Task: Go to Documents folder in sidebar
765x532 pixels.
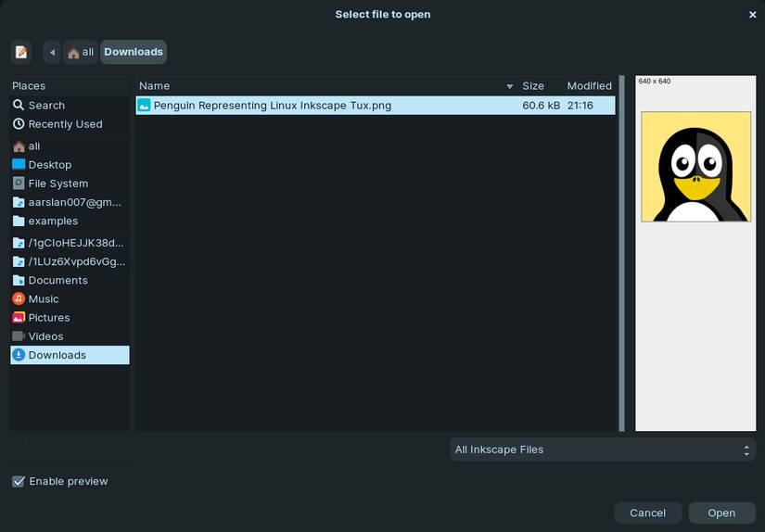Action: 70,280
